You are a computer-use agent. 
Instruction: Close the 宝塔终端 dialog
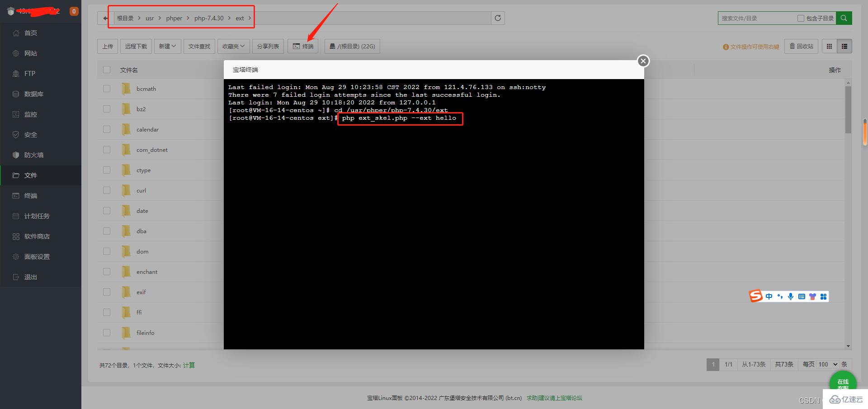pos(643,61)
